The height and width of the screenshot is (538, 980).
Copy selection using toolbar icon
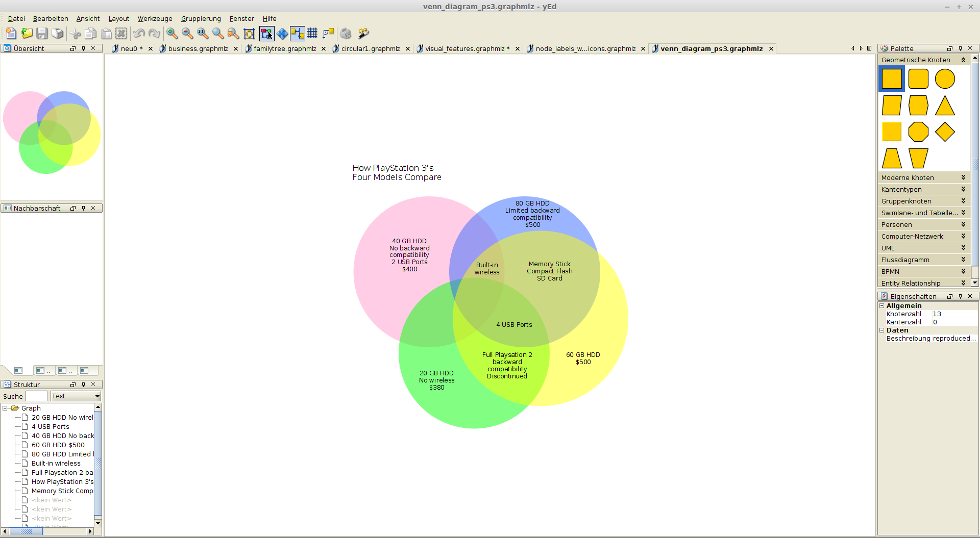click(x=91, y=34)
